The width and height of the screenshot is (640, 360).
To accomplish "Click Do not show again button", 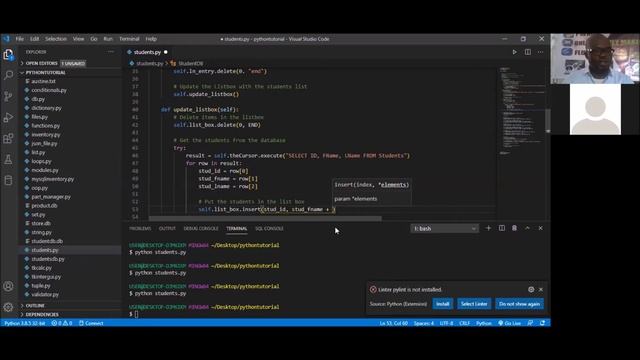I will coord(519,304).
